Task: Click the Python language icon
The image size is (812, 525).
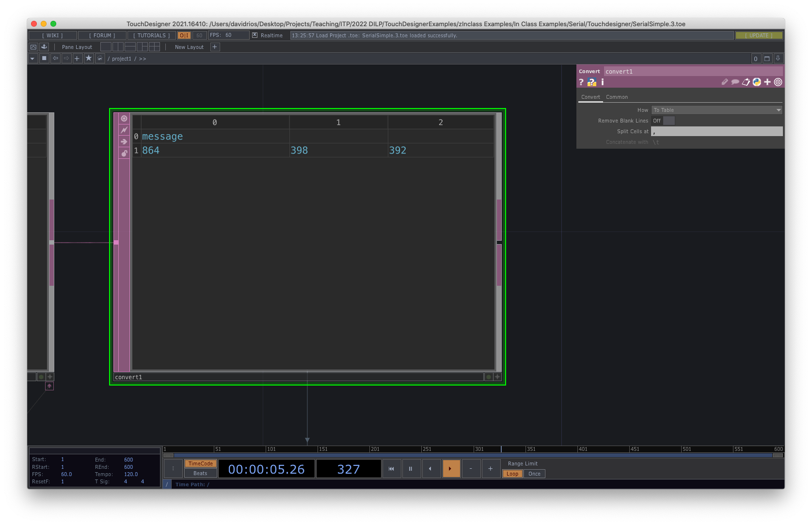Action: (x=757, y=82)
